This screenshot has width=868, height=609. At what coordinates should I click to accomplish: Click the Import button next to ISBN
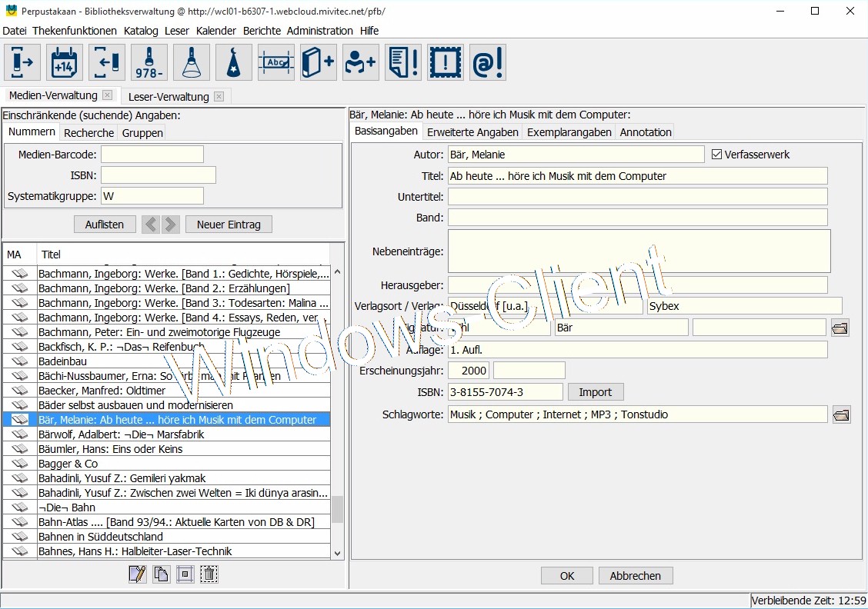point(595,392)
